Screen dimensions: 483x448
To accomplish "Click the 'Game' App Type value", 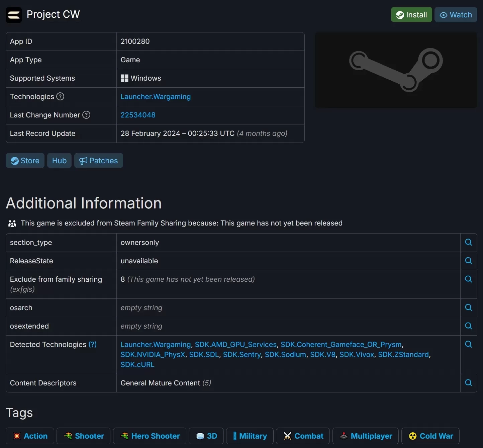I will (130, 60).
